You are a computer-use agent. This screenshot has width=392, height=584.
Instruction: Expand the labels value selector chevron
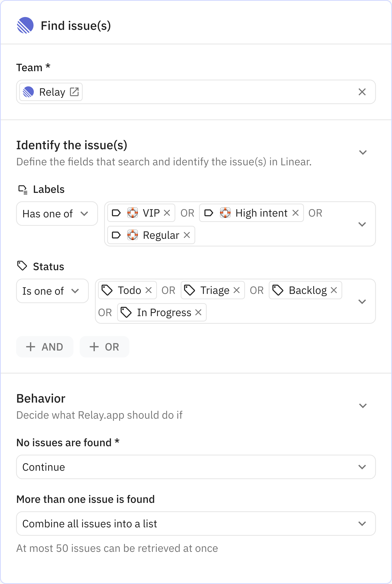pyautogui.click(x=362, y=224)
